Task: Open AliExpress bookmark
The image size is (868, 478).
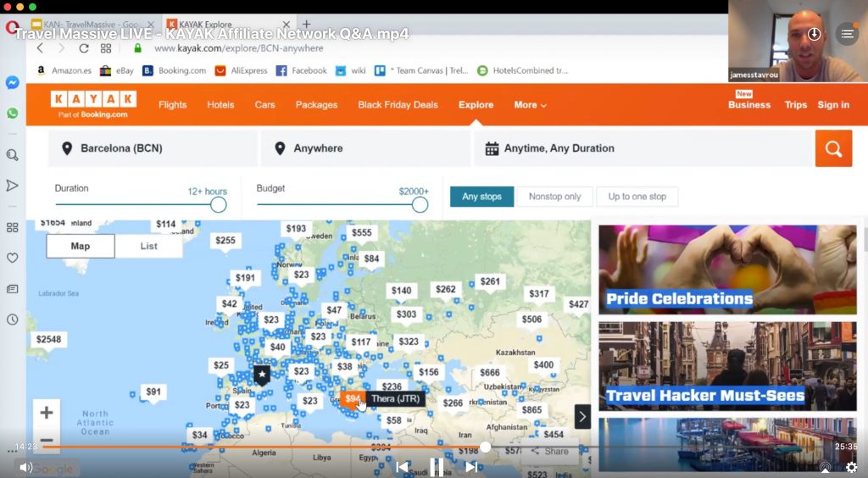Action: tap(242, 70)
